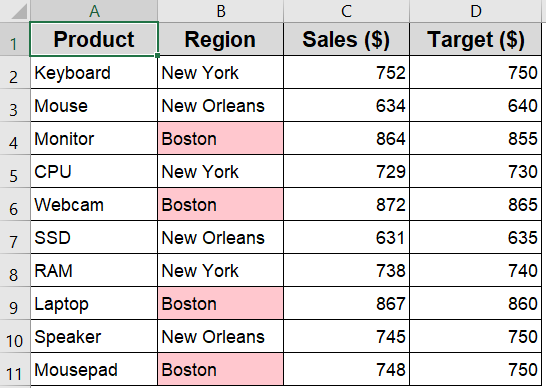Screen dimensions: 546x388
Task: Click New Orleans cell in Speaker row
Action: pos(220,336)
